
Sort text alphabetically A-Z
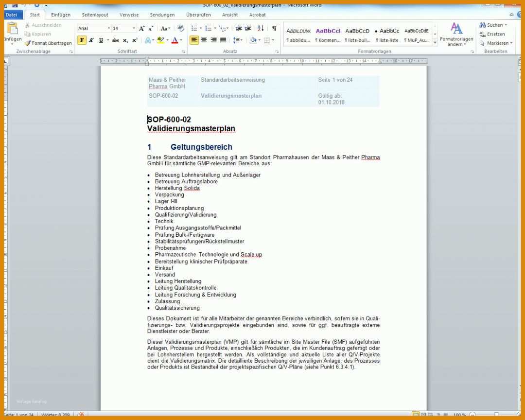[x=261, y=28]
